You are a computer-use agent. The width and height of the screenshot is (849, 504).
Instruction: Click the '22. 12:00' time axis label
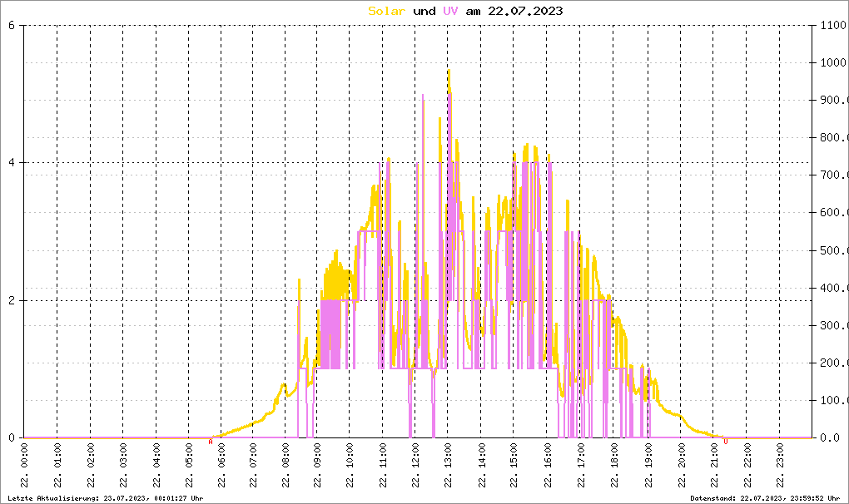(415, 466)
